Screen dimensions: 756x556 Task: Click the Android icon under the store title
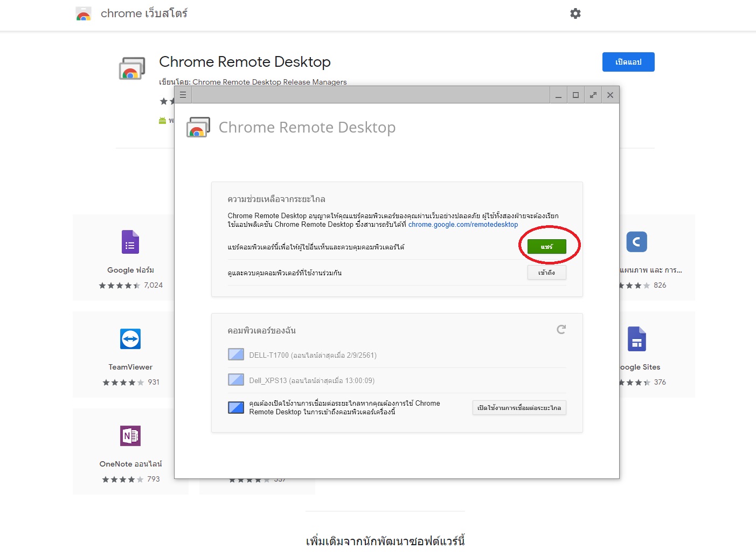(x=162, y=121)
